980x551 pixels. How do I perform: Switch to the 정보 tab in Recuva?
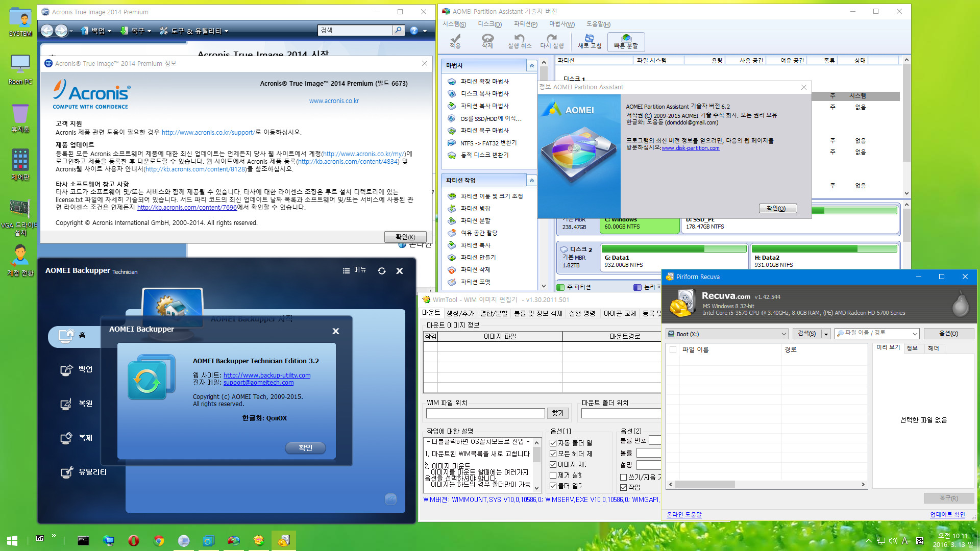tap(912, 348)
